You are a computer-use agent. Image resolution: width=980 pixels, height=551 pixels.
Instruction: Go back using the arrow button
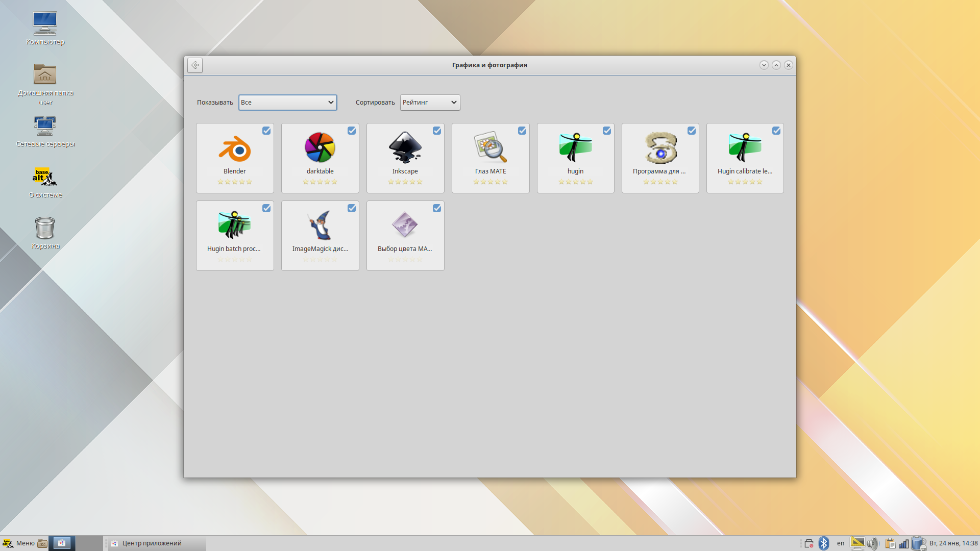pyautogui.click(x=195, y=65)
